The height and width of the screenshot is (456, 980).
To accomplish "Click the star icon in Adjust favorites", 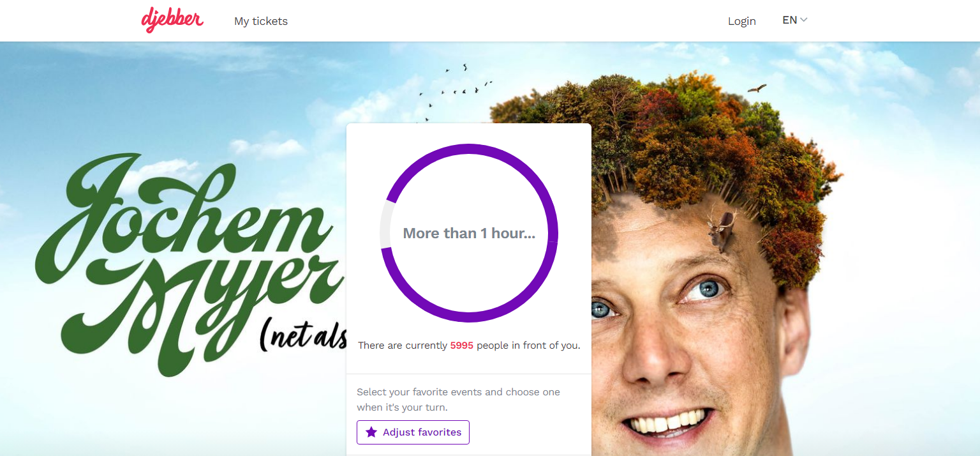I will [x=371, y=432].
